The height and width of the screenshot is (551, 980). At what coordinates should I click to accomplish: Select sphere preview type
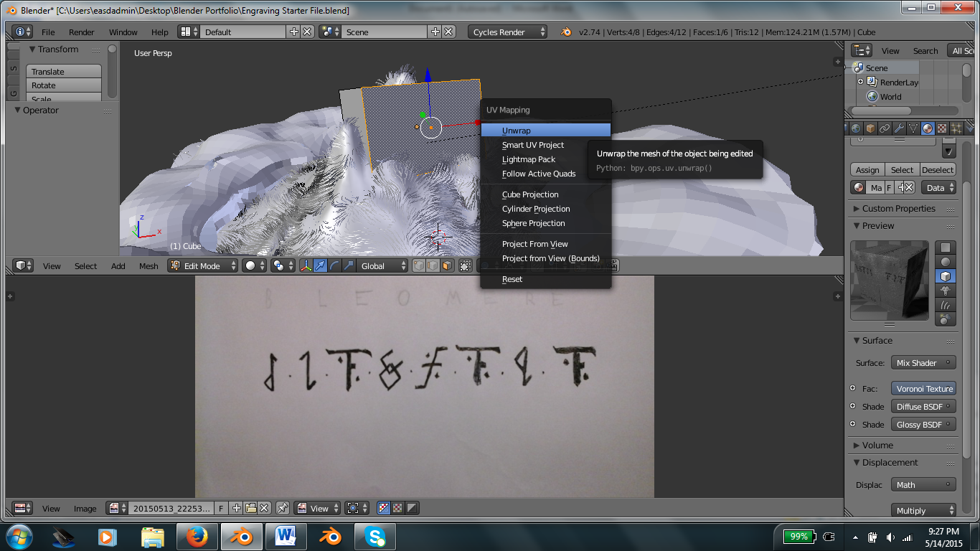(x=946, y=262)
